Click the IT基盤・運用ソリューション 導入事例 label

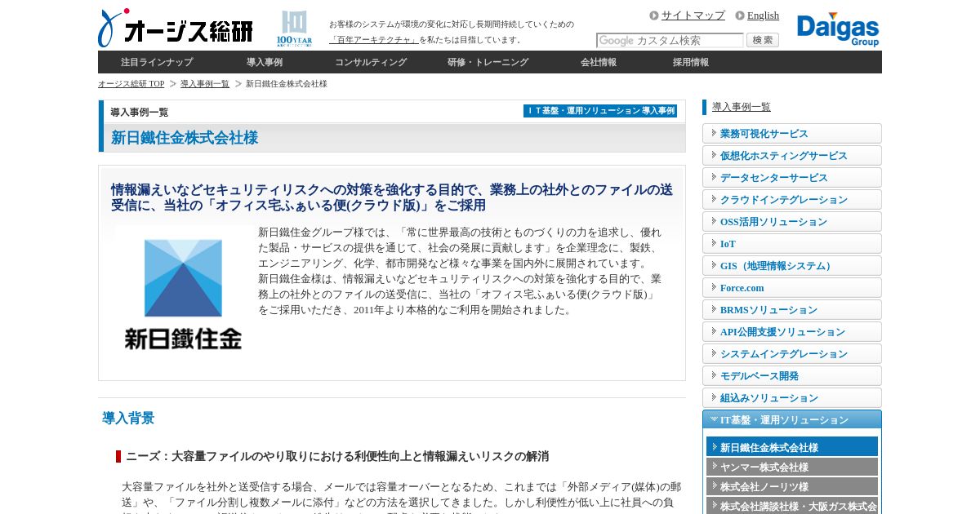600,111
